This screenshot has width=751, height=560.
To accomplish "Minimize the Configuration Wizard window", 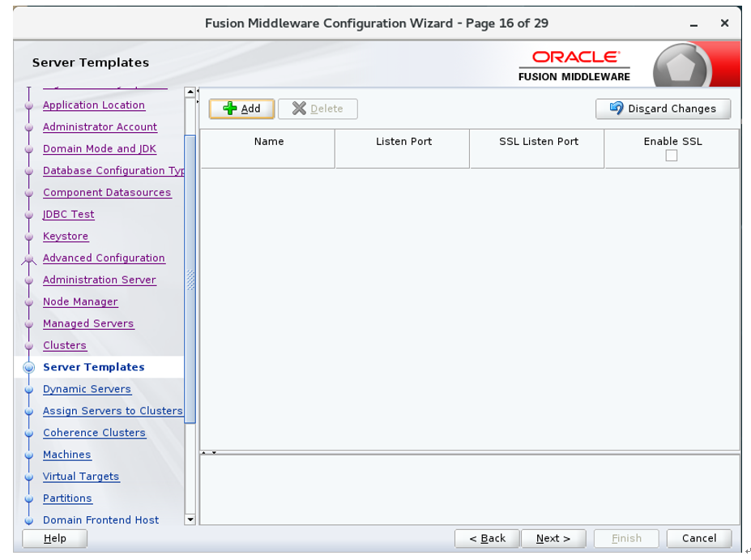I will [x=693, y=24].
